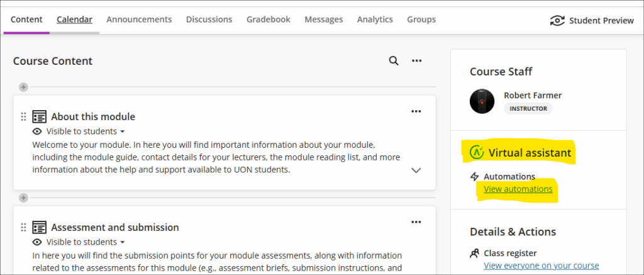Click the View automations link
This screenshot has height=275, width=644.
click(518, 189)
